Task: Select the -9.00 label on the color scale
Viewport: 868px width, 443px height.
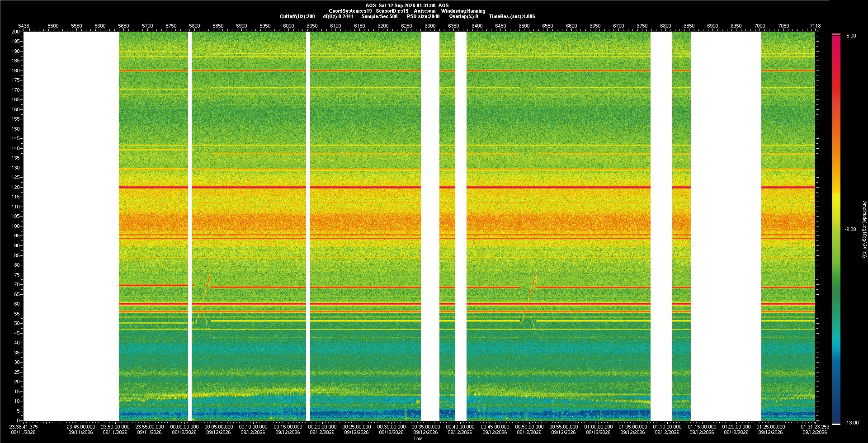Action: point(850,229)
